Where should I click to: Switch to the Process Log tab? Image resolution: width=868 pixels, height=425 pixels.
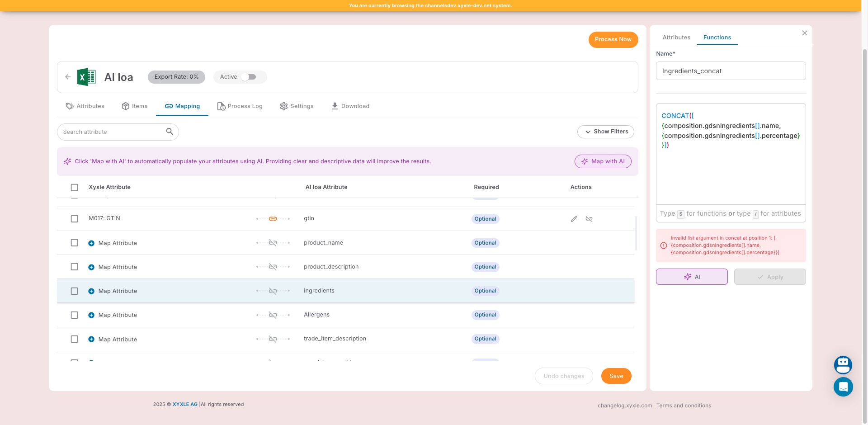pyautogui.click(x=240, y=106)
